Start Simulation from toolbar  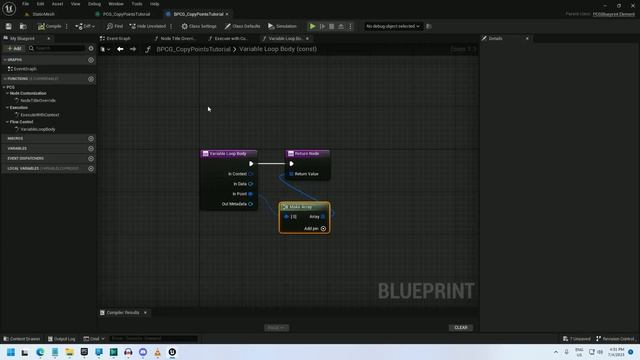coord(282,26)
